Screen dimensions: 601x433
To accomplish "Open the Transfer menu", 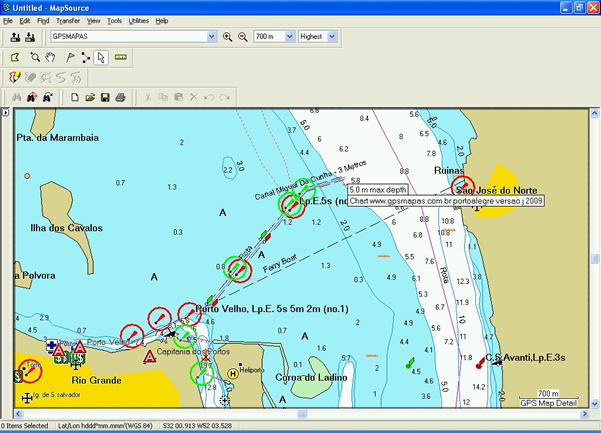I will [68, 20].
